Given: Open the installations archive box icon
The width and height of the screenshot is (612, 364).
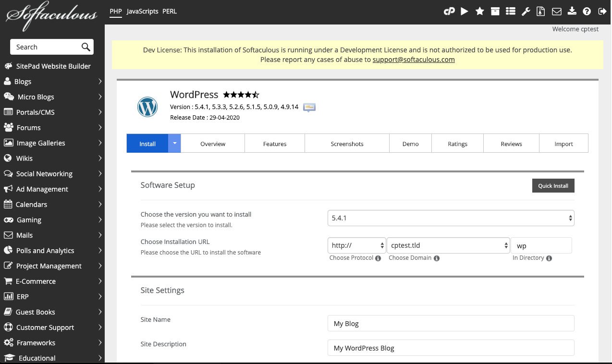Looking at the screenshot, I should tap(495, 12).
